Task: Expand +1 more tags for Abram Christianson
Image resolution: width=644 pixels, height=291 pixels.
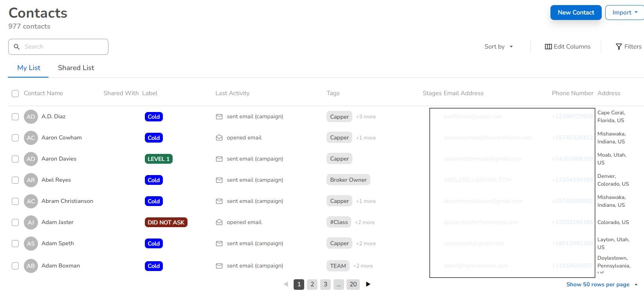Action: point(366,201)
